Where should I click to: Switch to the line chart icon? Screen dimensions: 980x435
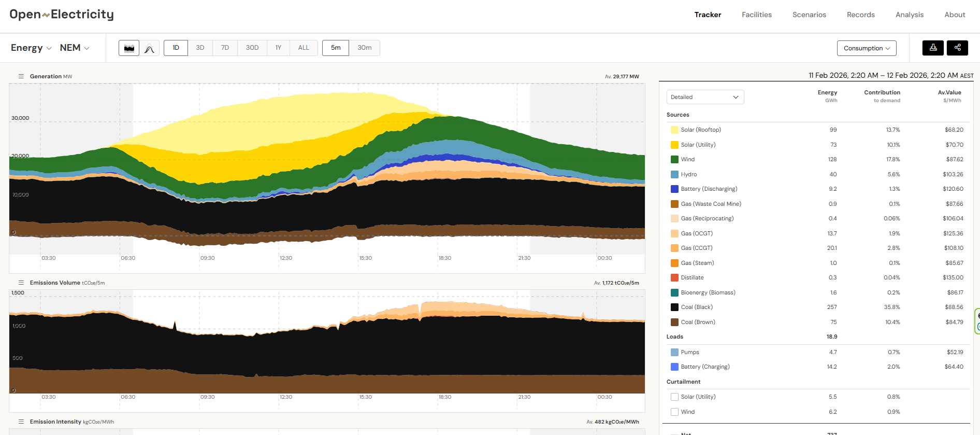149,48
